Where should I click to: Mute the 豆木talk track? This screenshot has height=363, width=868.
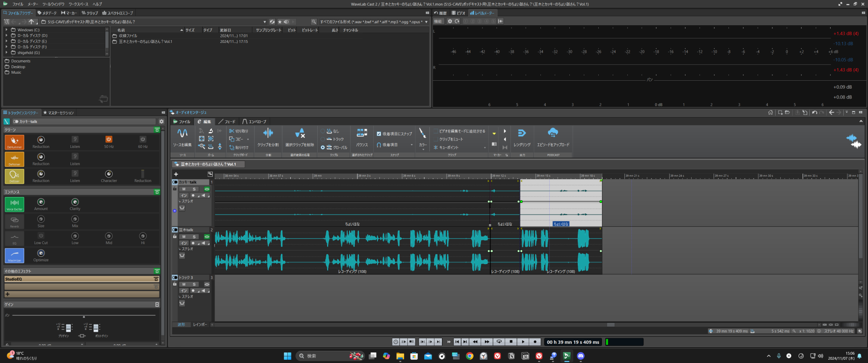pyautogui.click(x=184, y=237)
